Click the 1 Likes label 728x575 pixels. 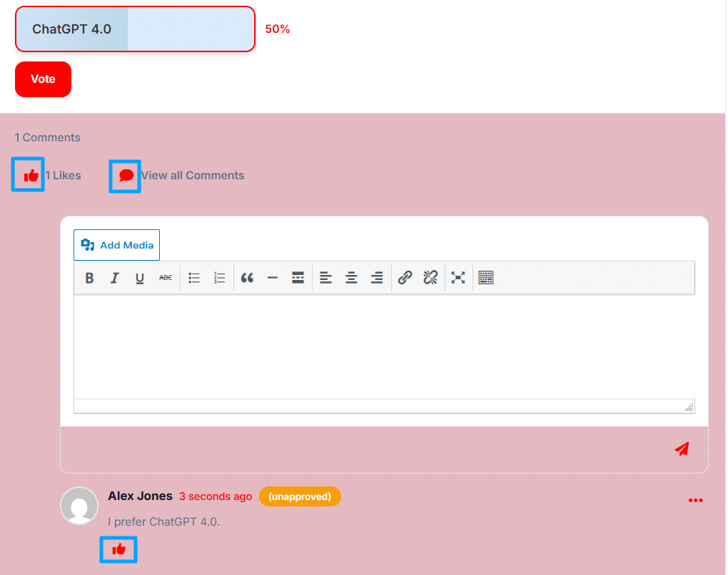point(63,175)
